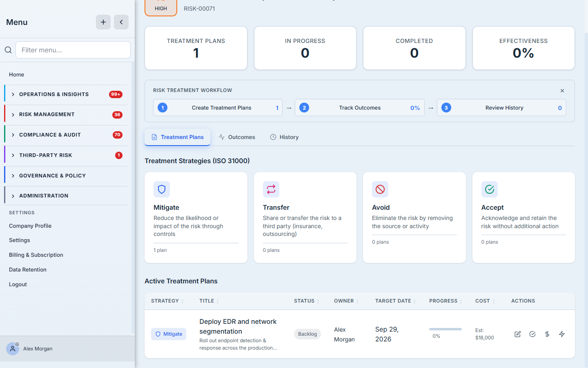Screen dimensions: 588x368
Task: Select the Transfer strategy card title
Action: pyautogui.click(x=276, y=207)
